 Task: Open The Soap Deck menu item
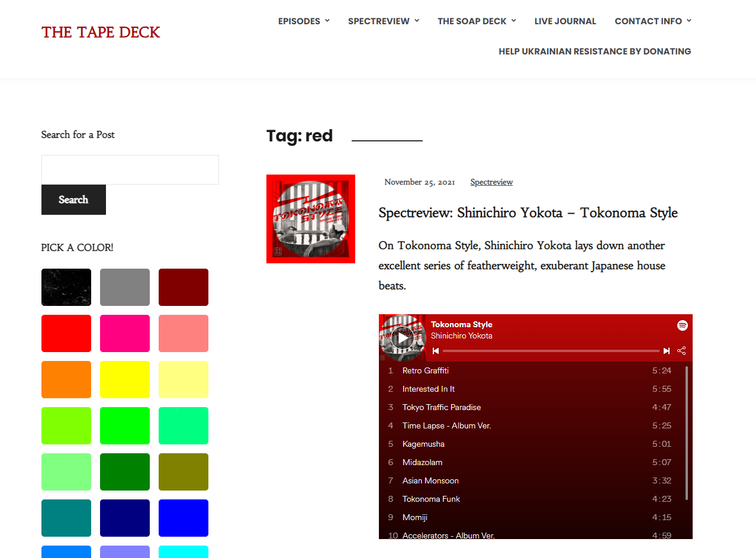point(472,21)
